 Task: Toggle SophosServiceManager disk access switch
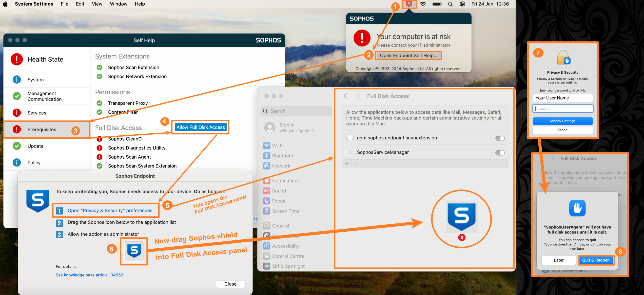click(x=500, y=153)
